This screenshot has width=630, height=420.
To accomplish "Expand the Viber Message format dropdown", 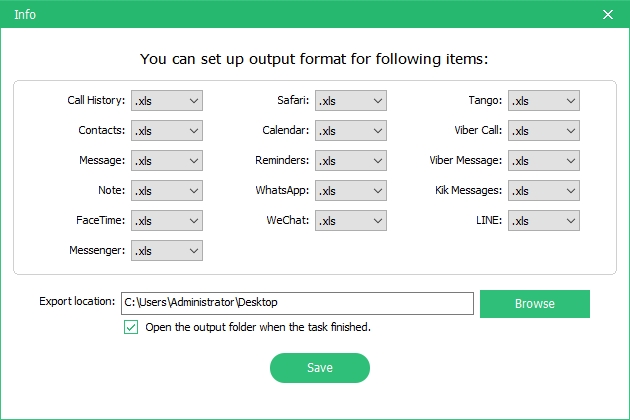I will click(x=544, y=160).
